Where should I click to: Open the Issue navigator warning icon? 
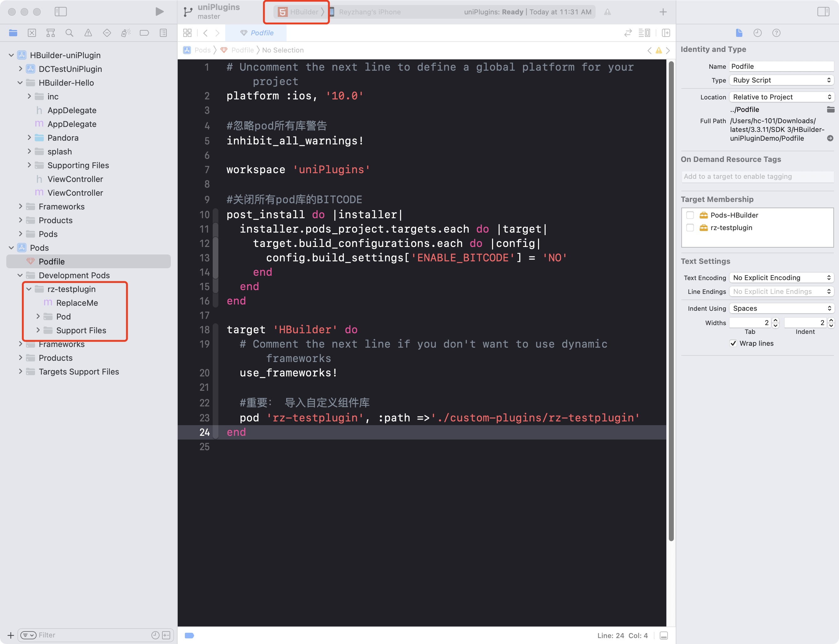[88, 33]
